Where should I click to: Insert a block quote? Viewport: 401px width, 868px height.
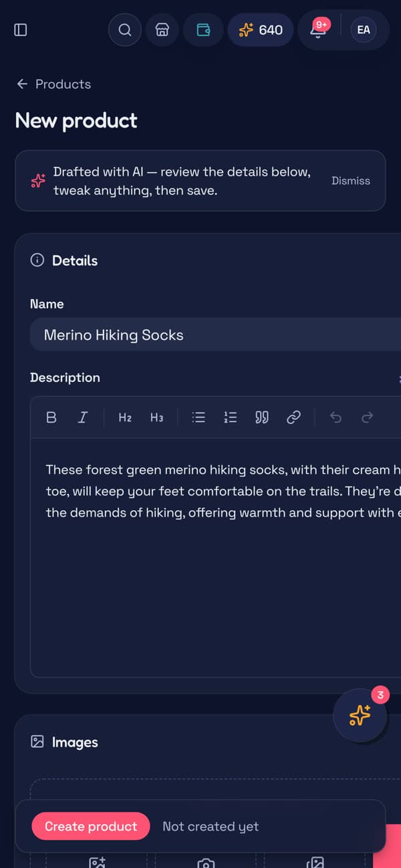pyautogui.click(x=262, y=417)
